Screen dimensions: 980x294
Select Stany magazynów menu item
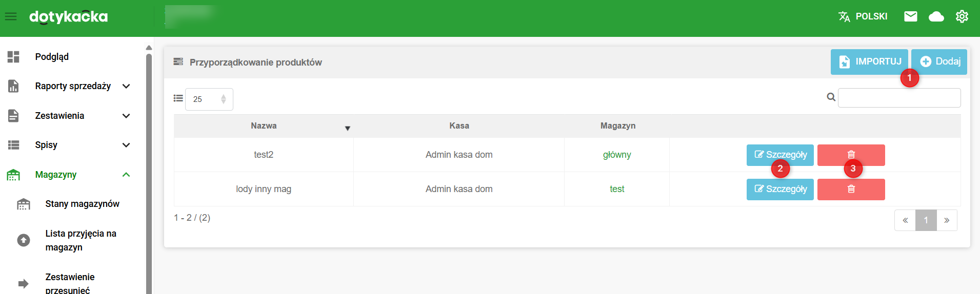pos(82,204)
